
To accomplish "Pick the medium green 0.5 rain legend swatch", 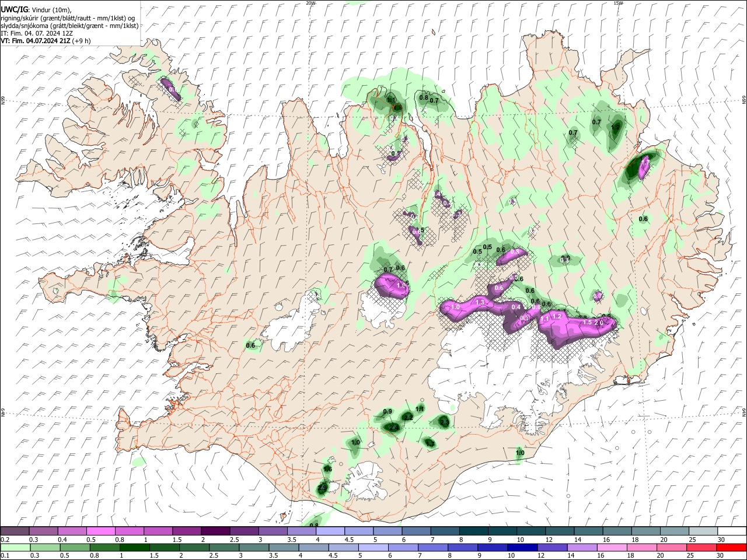I will pyautogui.click(x=75, y=548).
